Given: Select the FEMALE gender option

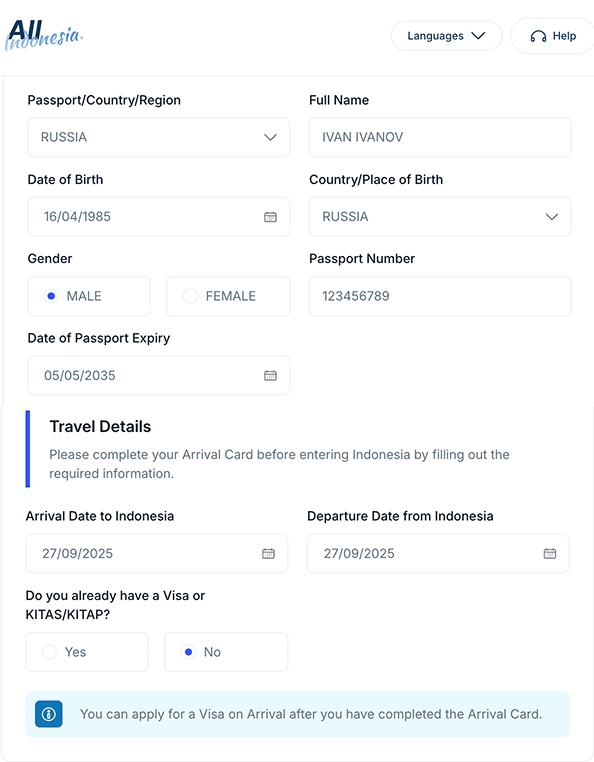Looking at the screenshot, I should [228, 296].
